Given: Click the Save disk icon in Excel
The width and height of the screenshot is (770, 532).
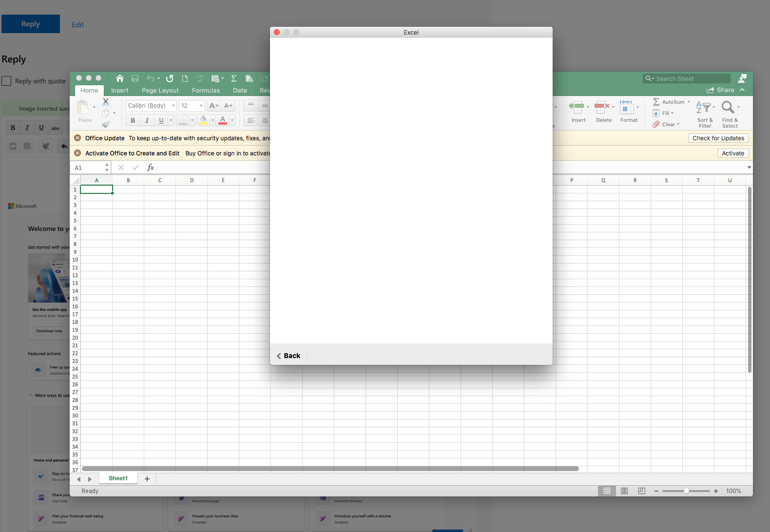Looking at the screenshot, I should [x=135, y=78].
